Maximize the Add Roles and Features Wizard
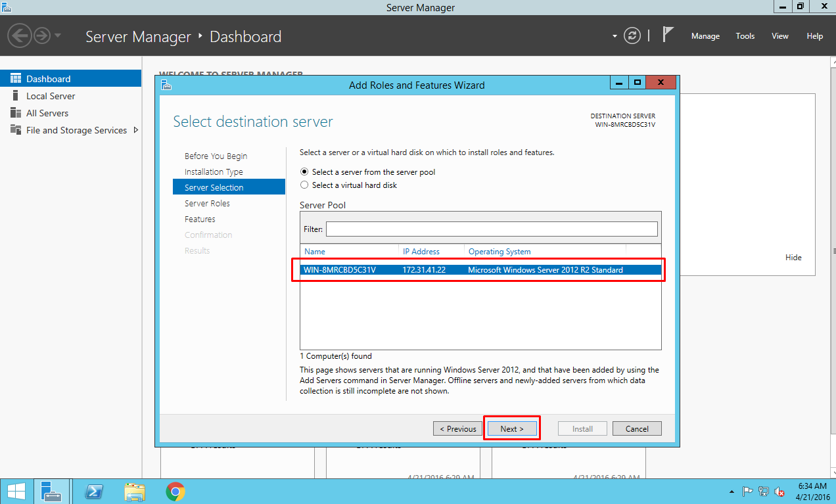Screen dimensions: 836x504 click(x=637, y=82)
